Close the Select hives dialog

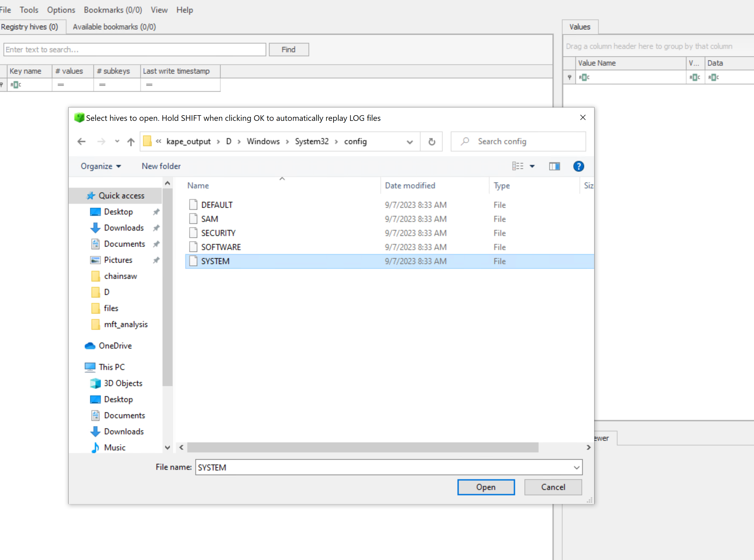pyautogui.click(x=583, y=117)
